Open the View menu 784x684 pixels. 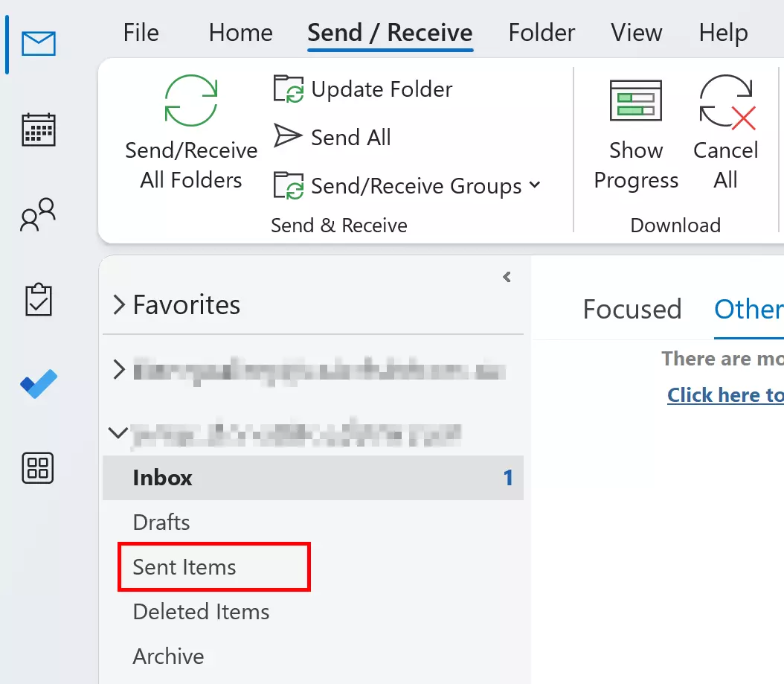pyautogui.click(x=636, y=33)
